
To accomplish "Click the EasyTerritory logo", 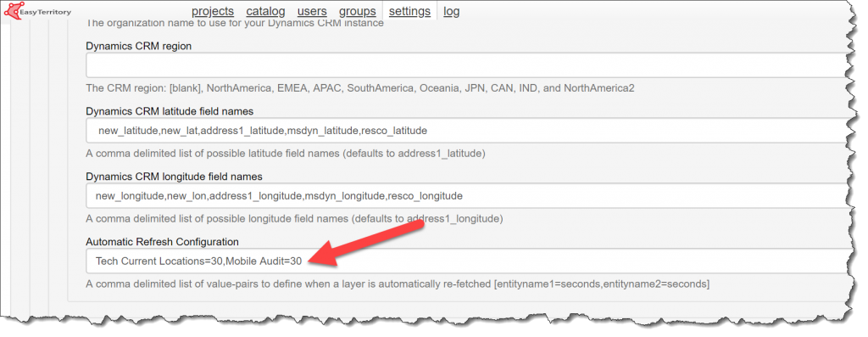I will [37, 11].
